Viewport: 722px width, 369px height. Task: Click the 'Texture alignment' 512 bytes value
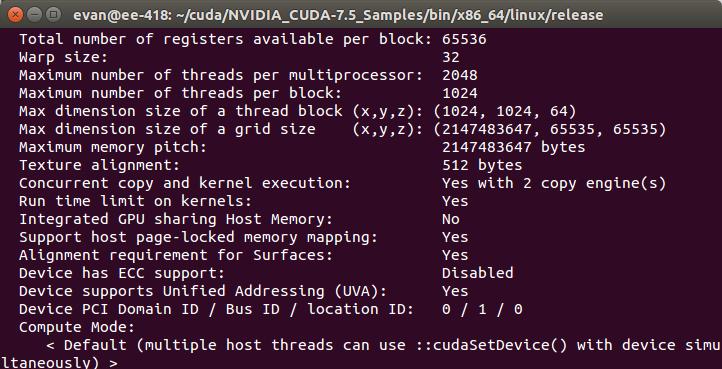point(482,165)
